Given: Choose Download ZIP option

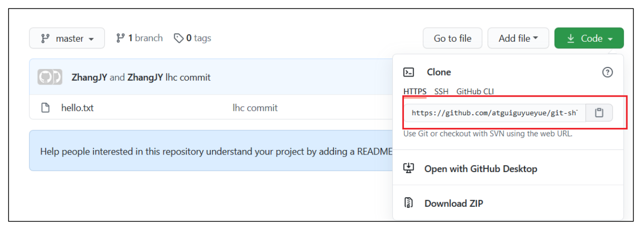Looking at the screenshot, I should point(453,203).
